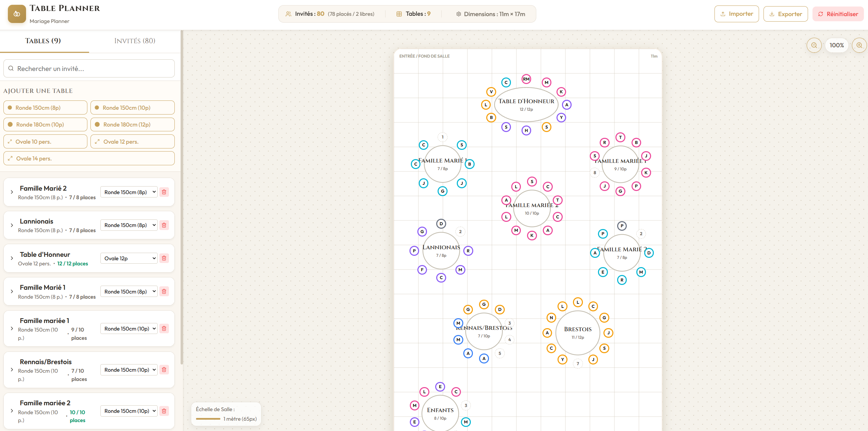Click the 100% zoom level indicator

836,45
